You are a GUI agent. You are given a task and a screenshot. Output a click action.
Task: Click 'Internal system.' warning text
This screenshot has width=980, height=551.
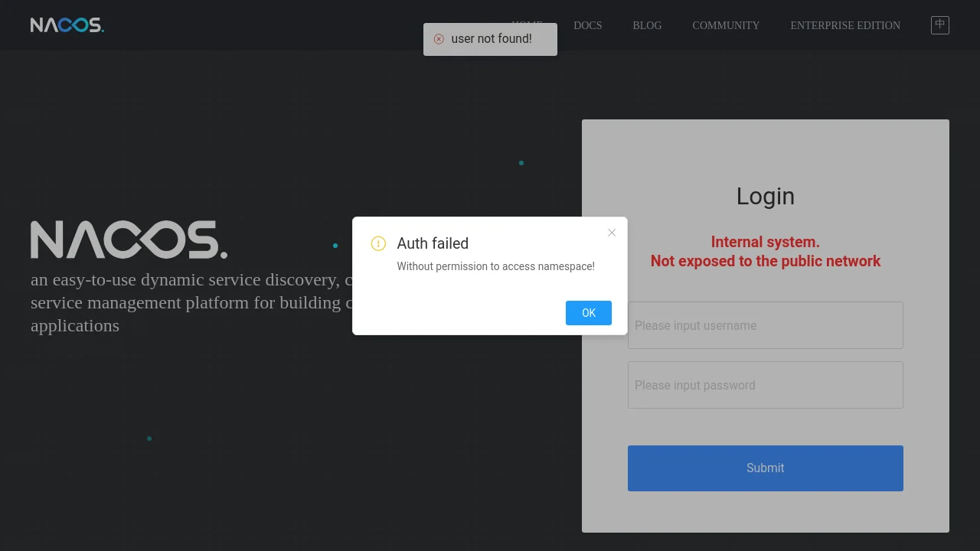pyautogui.click(x=766, y=242)
